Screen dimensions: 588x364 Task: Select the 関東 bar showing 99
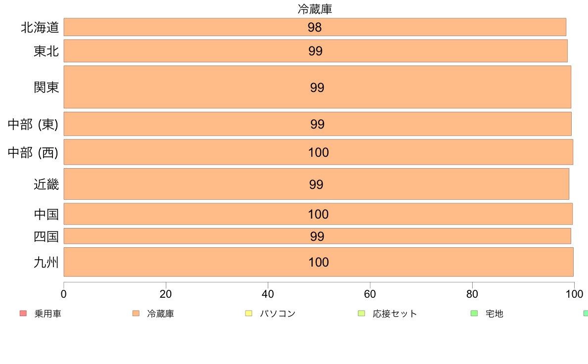(317, 87)
